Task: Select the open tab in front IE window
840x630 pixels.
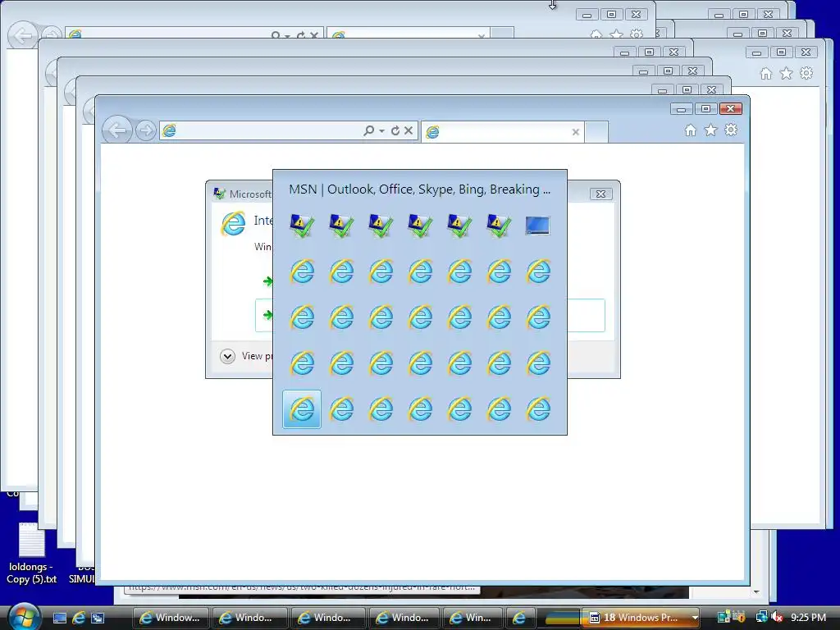Action: (x=502, y=132)
